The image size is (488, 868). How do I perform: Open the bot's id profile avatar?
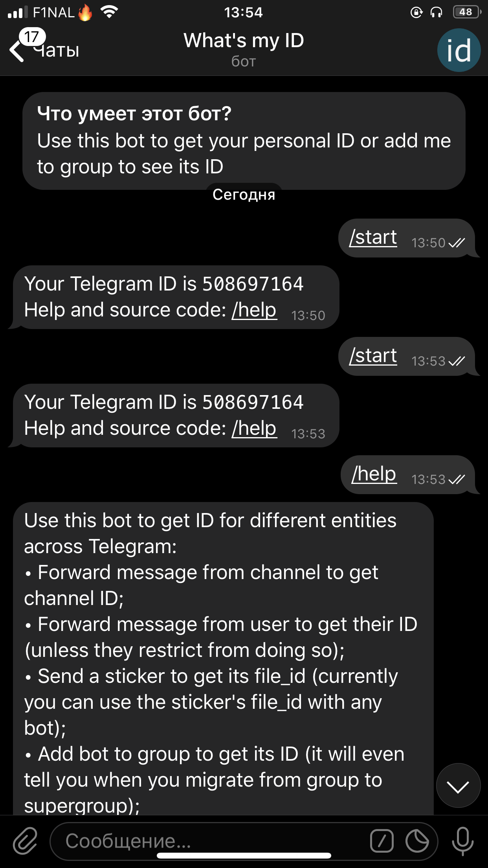[x=459, y=50]
